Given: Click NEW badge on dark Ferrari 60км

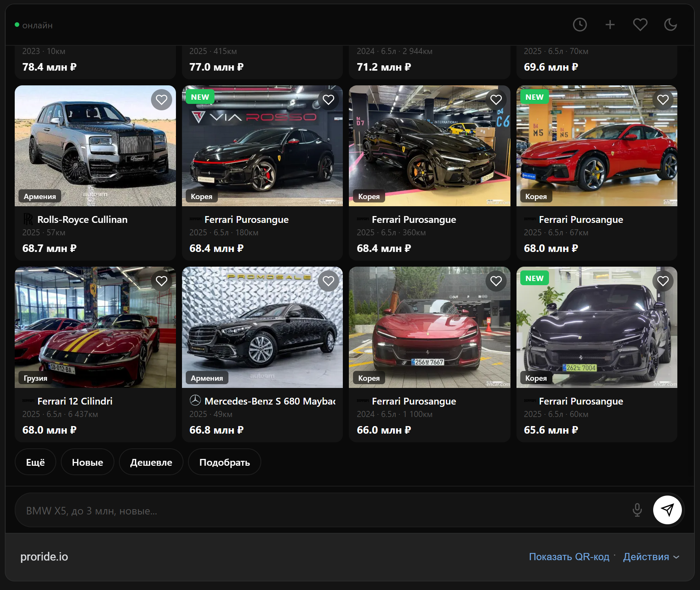Looking at the screenshot, I should 534,278.
